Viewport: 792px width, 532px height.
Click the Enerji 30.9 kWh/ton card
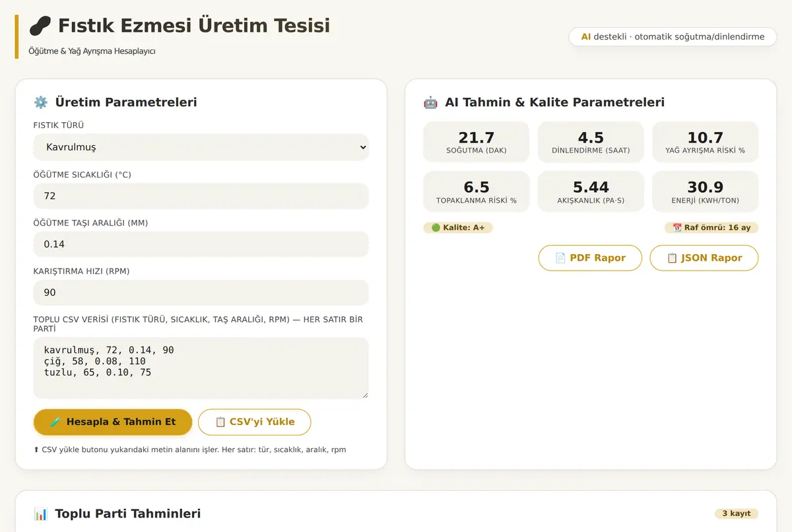705,191
